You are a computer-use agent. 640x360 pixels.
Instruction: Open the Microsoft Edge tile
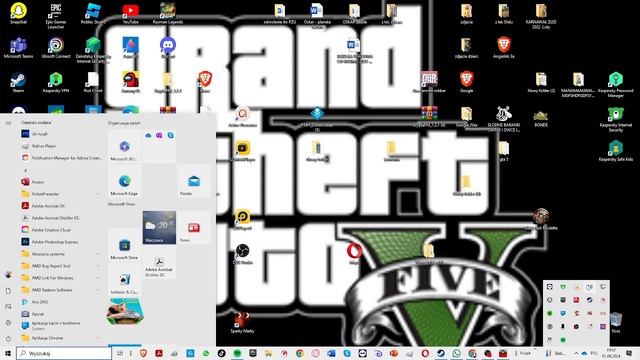124,181
